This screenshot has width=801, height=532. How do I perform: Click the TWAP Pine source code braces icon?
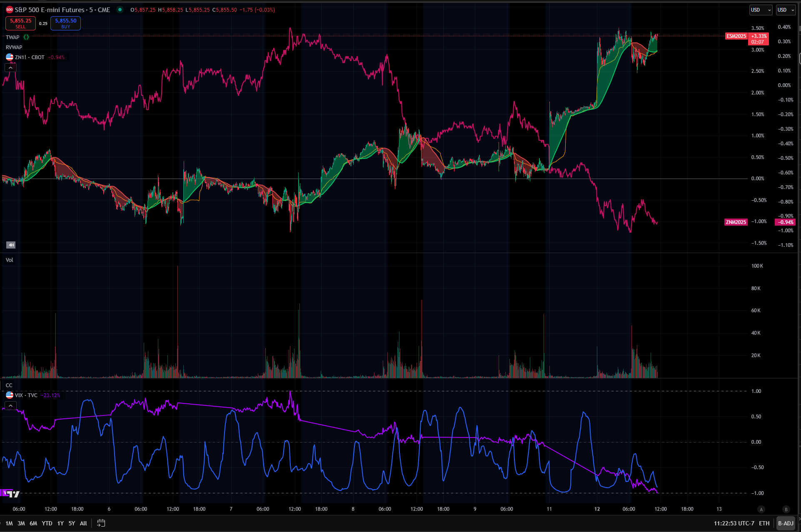27,37
